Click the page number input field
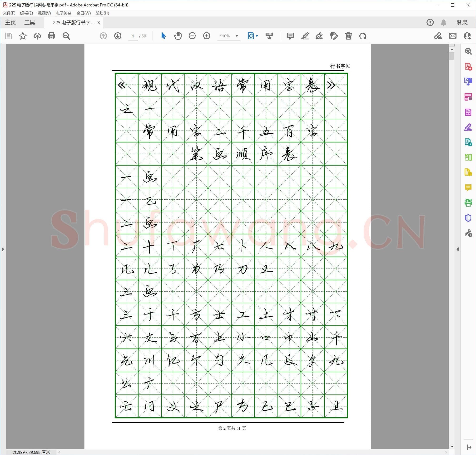Screen dimensions: 476x455 point(133,36)
